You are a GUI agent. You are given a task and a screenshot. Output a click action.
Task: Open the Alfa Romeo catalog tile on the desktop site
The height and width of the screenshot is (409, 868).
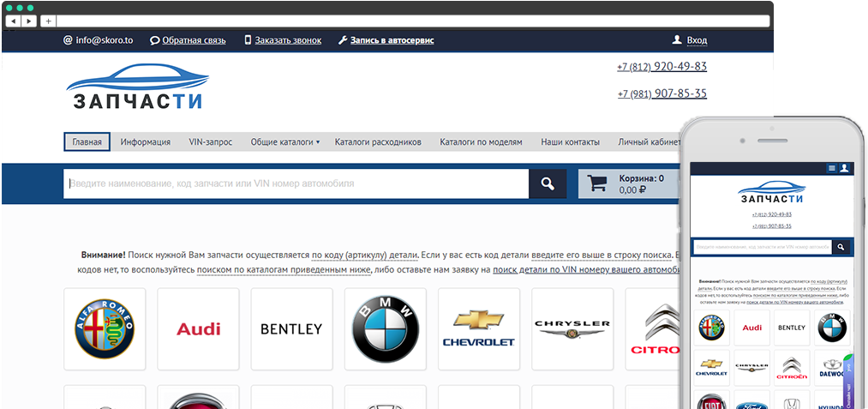tap(105, 329)
